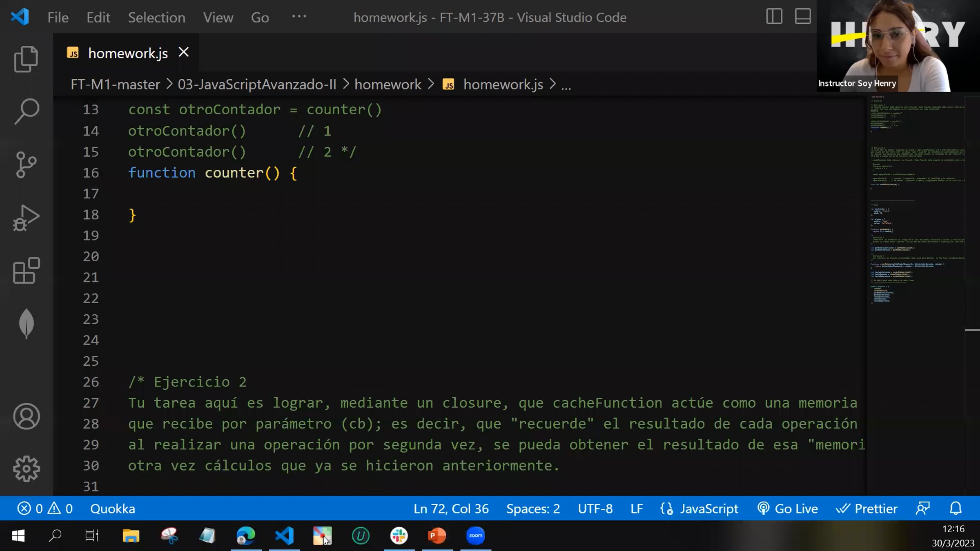Expand breadcrumb 03-JavaScriptAvanzado-II folder
This screenshot has width=980, height=551.
pyautogui.click(x=257, y=84)
